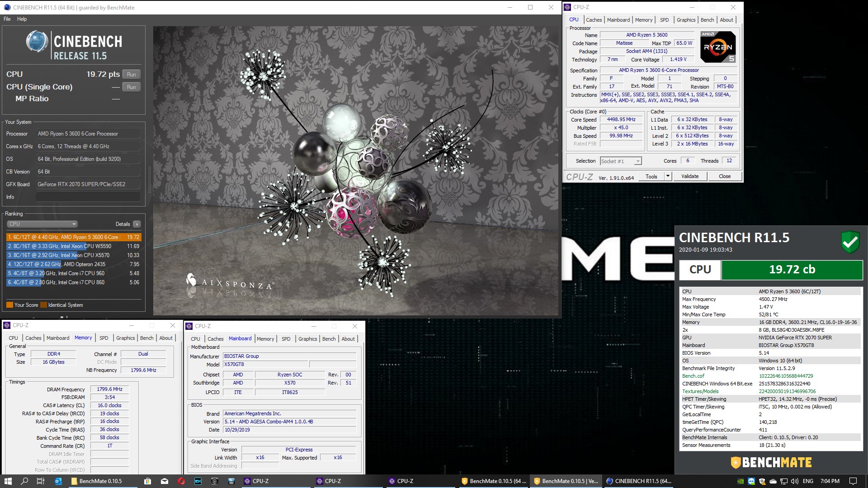Image resolution: width=868 pixels, height=488 pixels.
Task: Launch Opera browser from taskbar
Action: pos(181,481)
